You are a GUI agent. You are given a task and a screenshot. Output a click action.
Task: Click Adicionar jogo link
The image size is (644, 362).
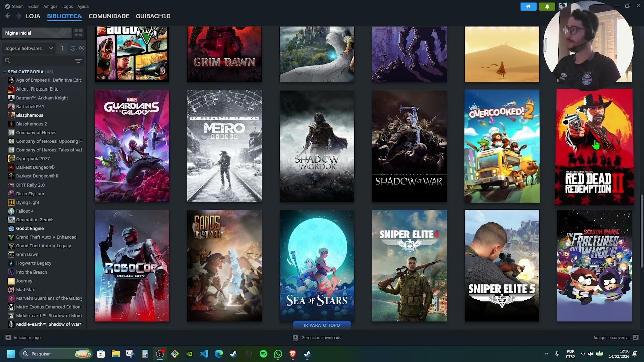tap(27, 338)
